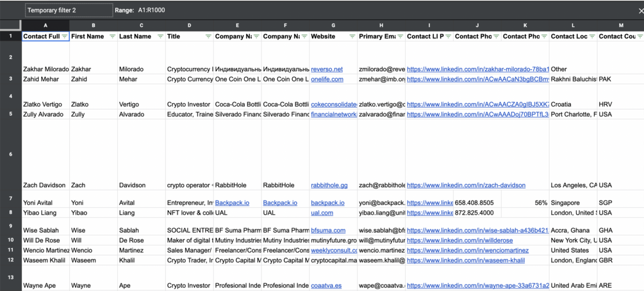Open filter dropdown for Contact Country column
The height and width of the screenshot is (291, 644).
tap(640, 37)
